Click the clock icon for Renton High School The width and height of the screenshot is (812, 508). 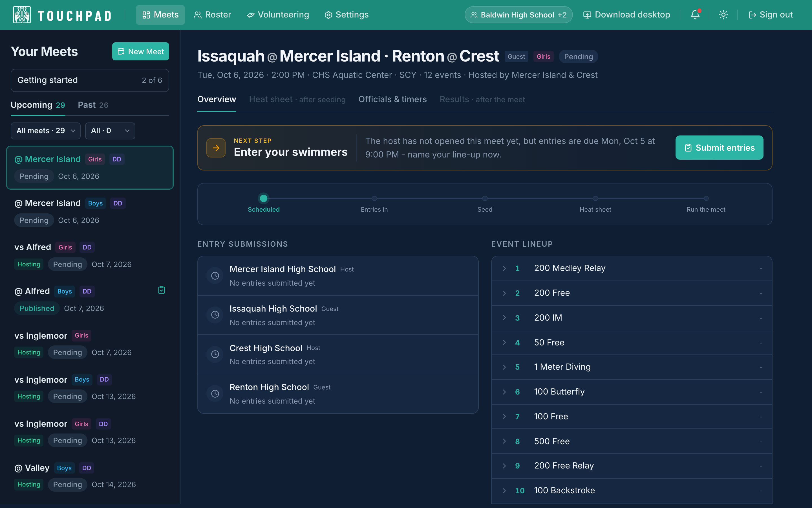coord(215,393)
